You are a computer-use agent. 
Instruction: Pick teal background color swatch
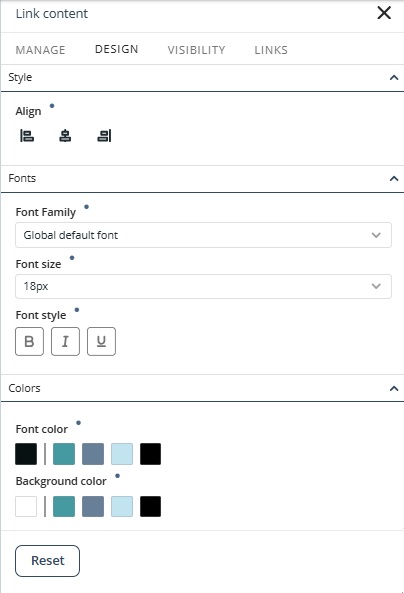point(64,506)
